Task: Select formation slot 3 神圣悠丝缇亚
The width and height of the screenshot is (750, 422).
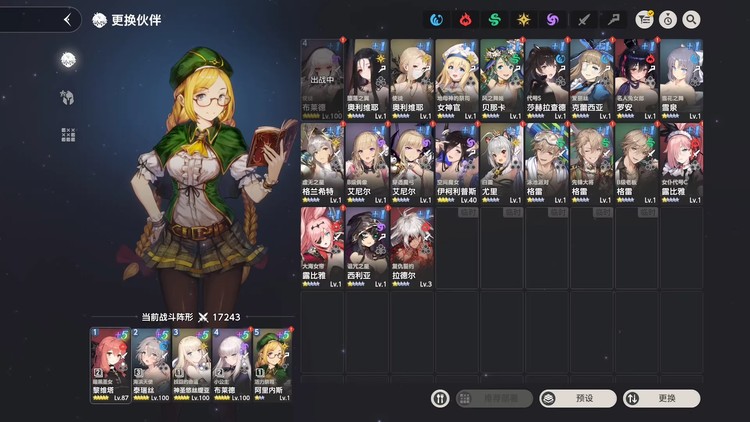Action: [x=191, y=365]
